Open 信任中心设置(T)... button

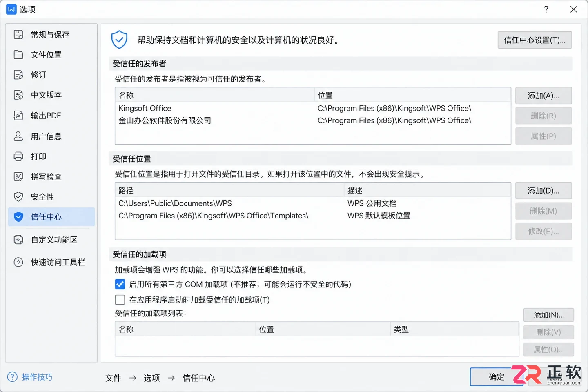click(x=535, y=40)
